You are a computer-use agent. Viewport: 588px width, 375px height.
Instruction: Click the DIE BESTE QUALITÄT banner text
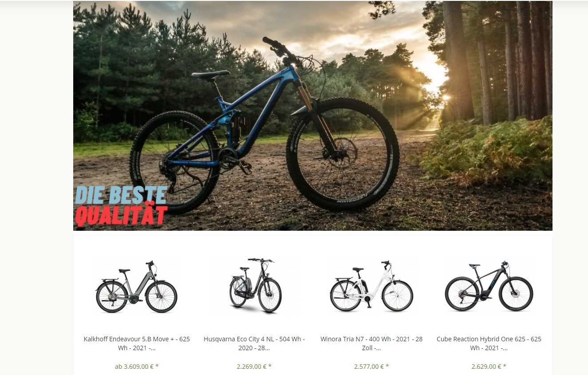121,206
